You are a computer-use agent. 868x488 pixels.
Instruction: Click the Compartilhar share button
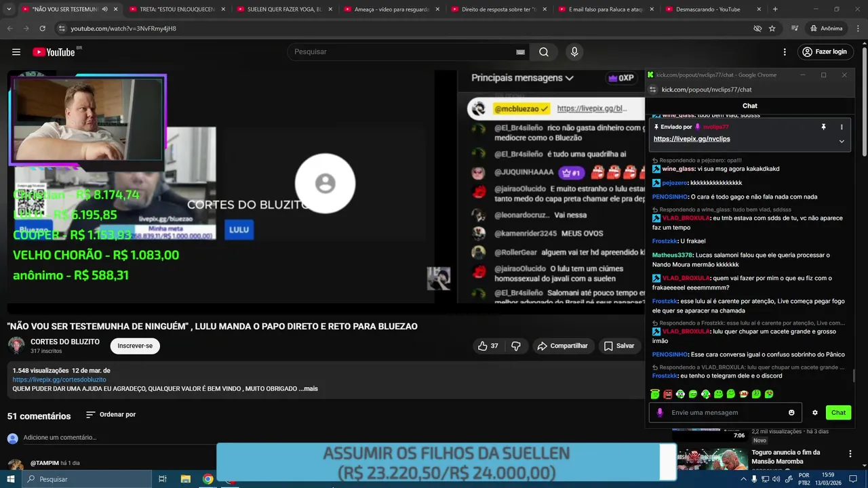click(562, 346)
